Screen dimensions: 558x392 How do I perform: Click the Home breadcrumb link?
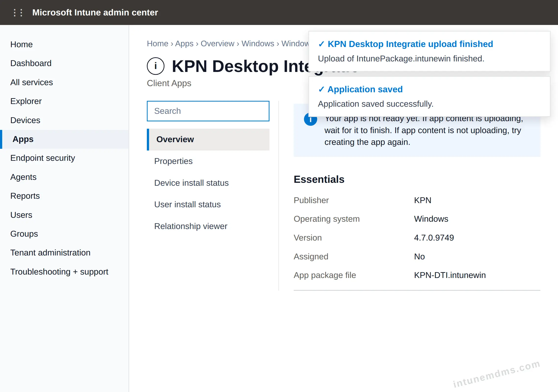tap(158, 44)
